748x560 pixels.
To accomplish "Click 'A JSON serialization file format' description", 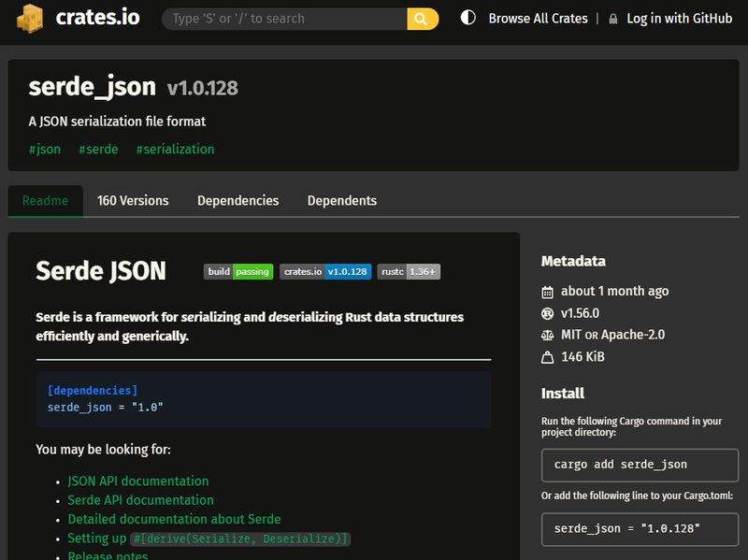I will tap(117, 122).
